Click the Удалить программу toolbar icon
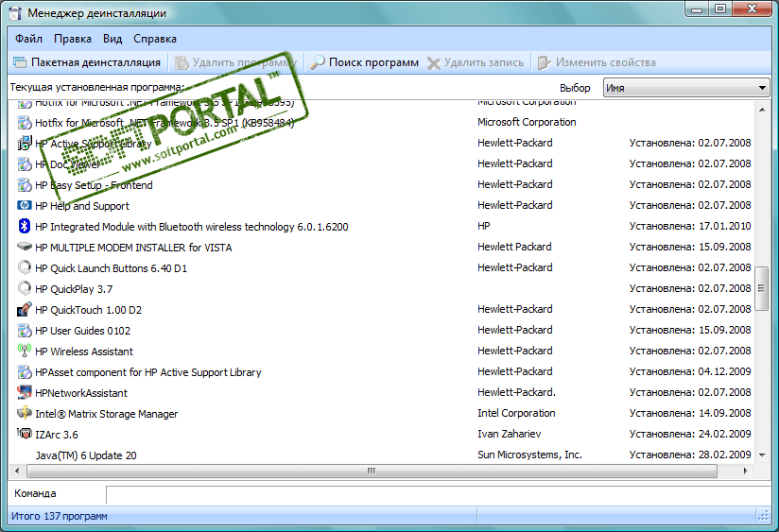The height and width of the screenshot is (532, 779). tap(182, 62)
